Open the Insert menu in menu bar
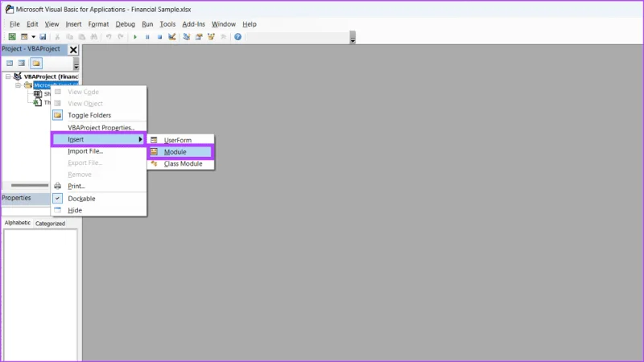The width and height of the screenshot is (644, 362). (x=73, y=24)
